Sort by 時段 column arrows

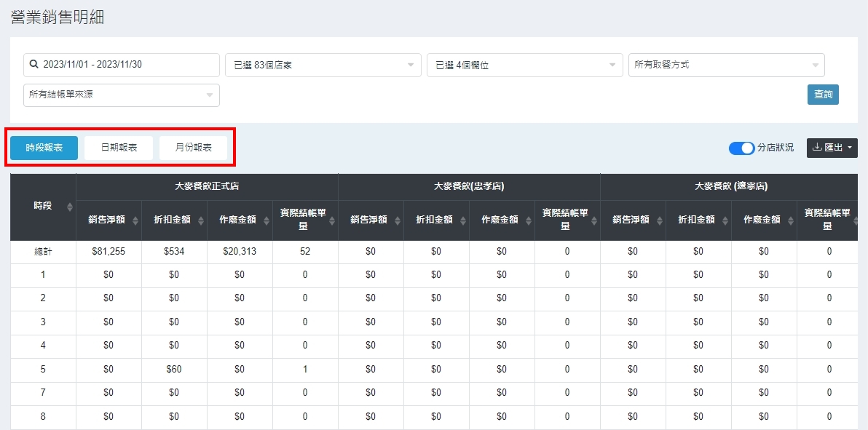70,207
